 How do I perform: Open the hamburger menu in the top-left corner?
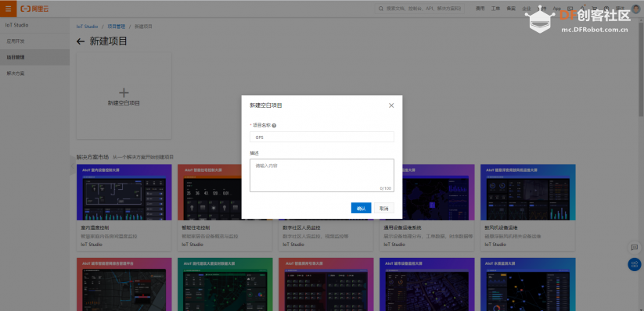click(8, 9)
